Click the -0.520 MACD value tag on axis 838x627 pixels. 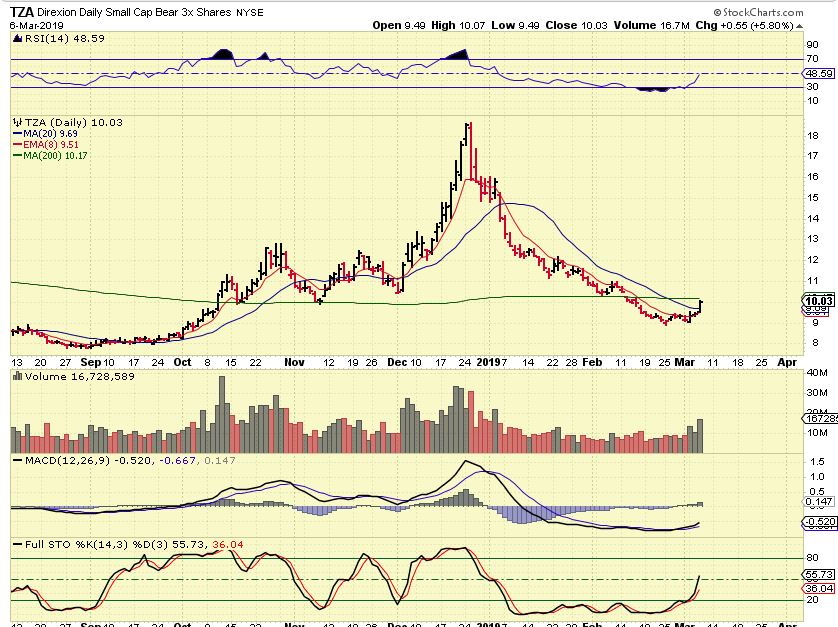[820, 522]
